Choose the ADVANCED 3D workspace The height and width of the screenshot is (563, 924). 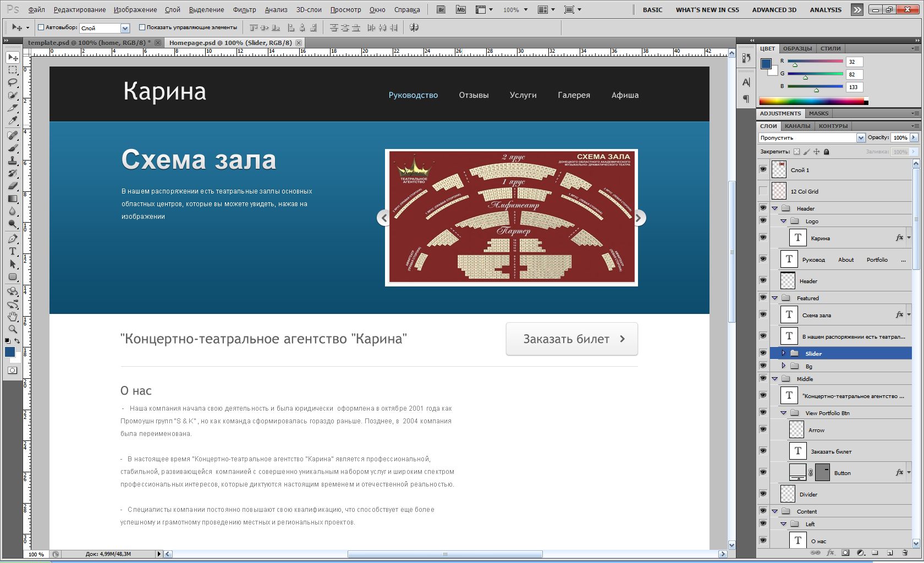(774, 10)
